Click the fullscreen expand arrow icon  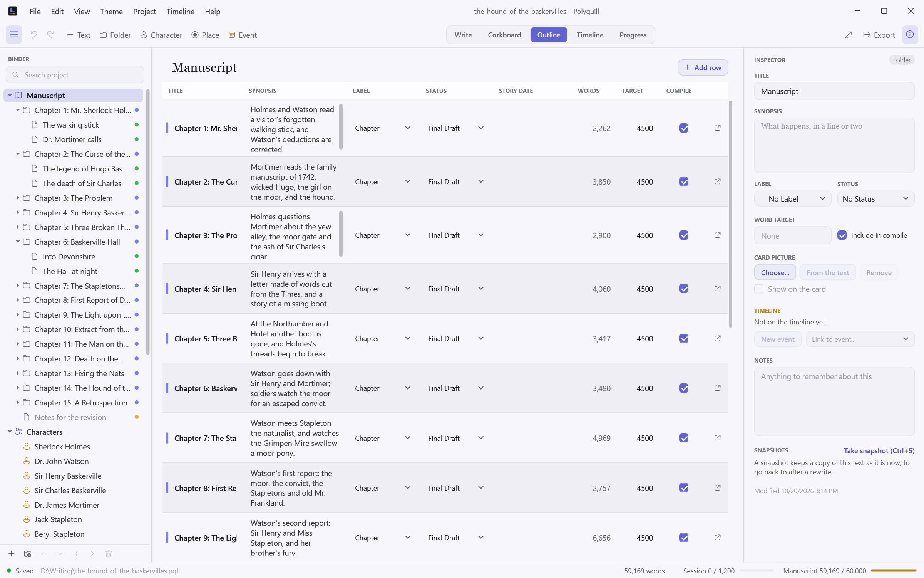[x=848, y=35]
